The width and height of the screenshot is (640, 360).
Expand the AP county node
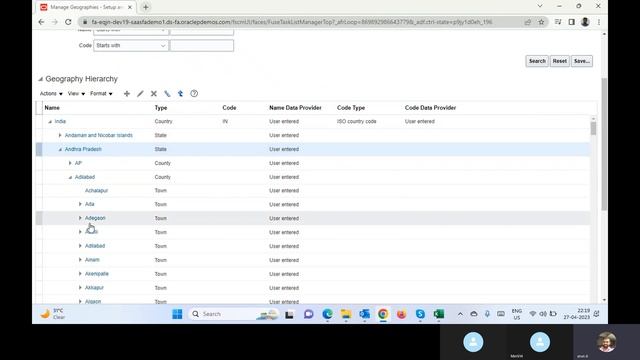point(70,163)
